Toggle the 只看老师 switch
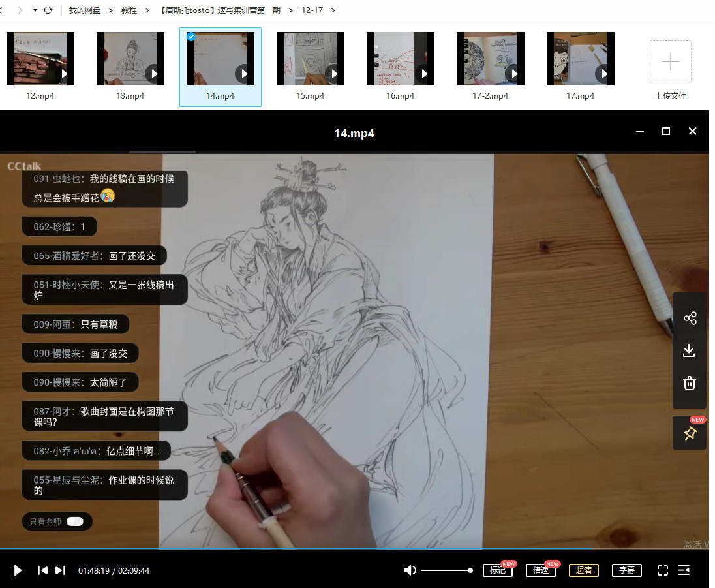 point(74,521)
